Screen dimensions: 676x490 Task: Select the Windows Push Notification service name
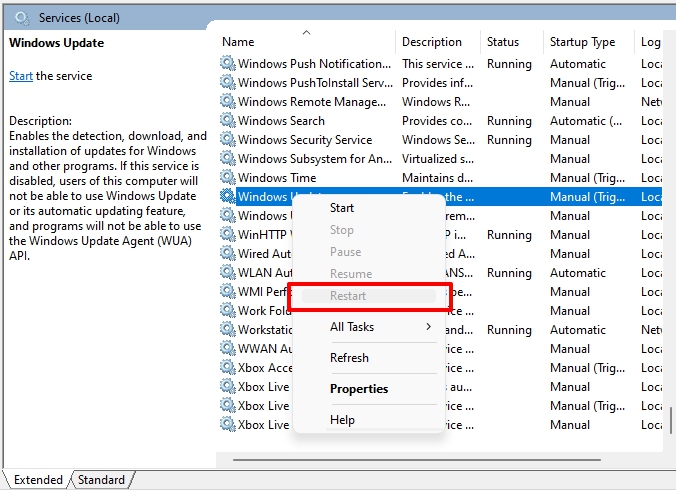coord(314,64)
